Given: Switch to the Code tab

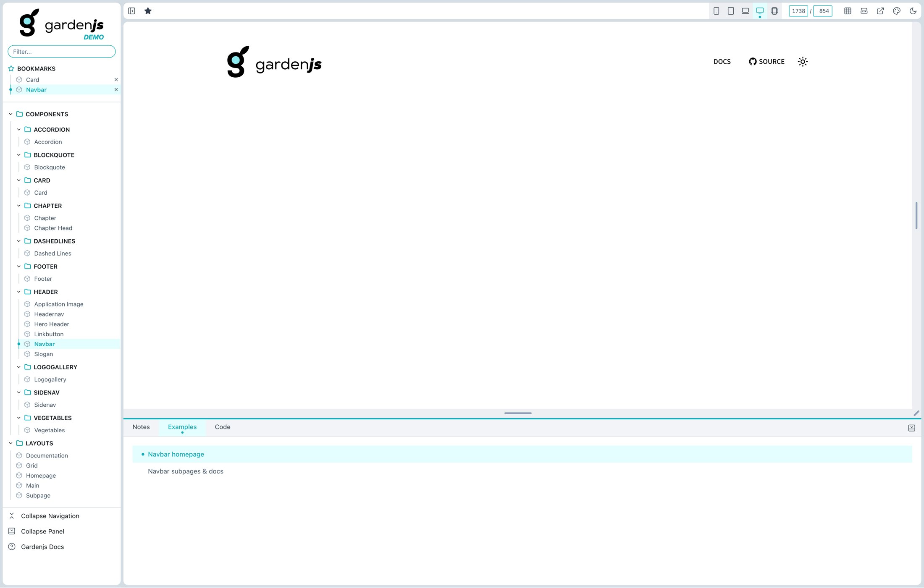Looking at the screenshot, I should coord(223,427).
